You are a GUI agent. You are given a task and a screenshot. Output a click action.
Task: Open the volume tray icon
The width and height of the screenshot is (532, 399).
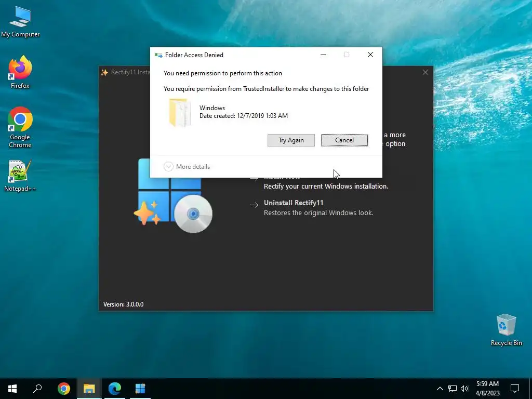pyautogui.click(x=464, y=389)
